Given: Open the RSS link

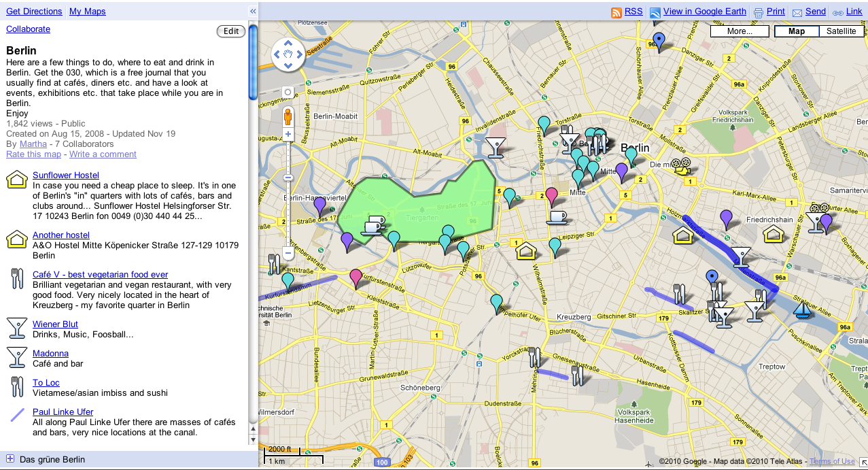Looking at the screenshot, I should tap(633, 12).
